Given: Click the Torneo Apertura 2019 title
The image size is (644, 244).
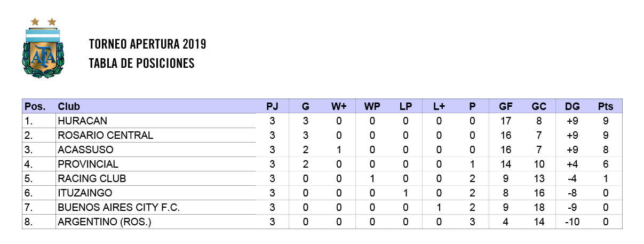Looking at the screenshot, I should click(x=147, y=44).
